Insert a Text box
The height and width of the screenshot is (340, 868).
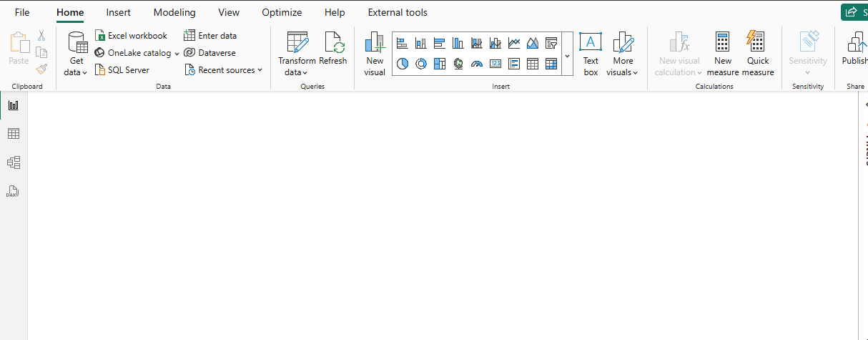point(591,54)
